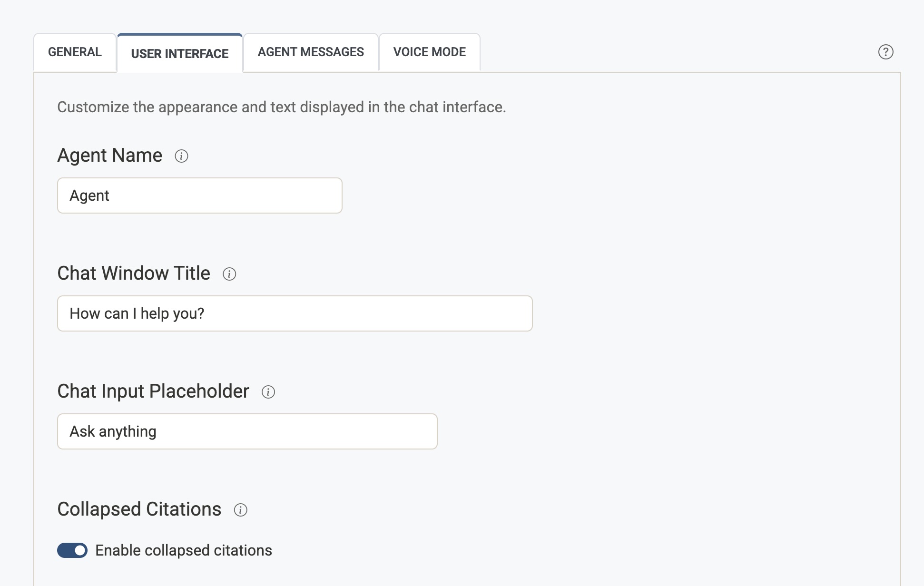924x586 pixels.
Task: Open the Agent Messages tab
Action: (311, 52)
